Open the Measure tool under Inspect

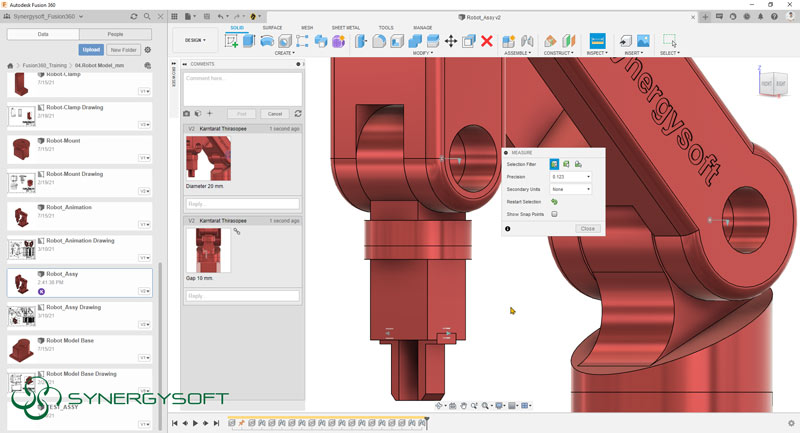click(597, 41)
